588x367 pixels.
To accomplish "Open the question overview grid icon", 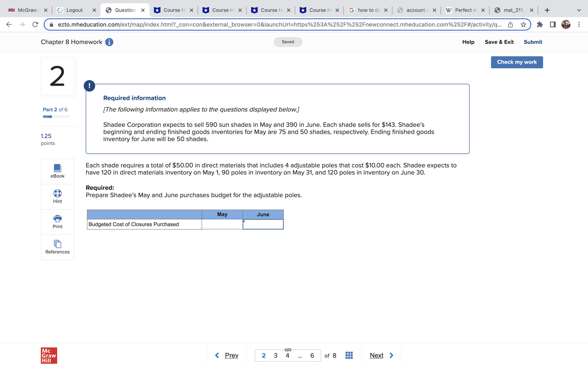I will click(x=349, y=355).
